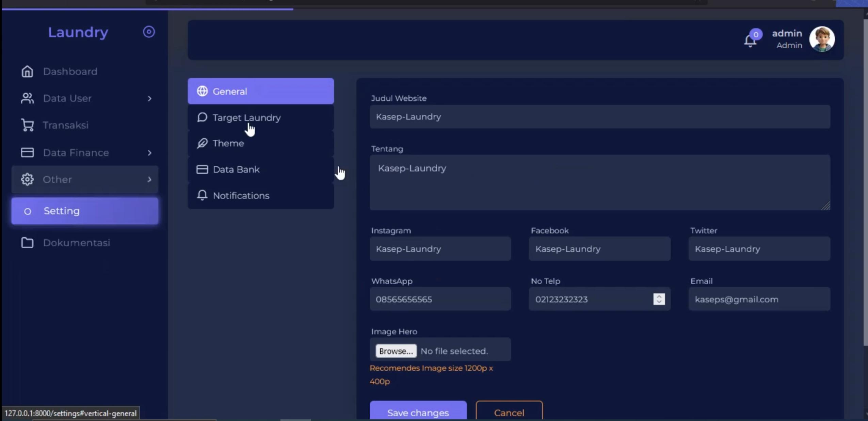This screenshot has height=421, width=868.
Task: Click the Target Laundry chat bubble icon
Action: click(202, 117)
